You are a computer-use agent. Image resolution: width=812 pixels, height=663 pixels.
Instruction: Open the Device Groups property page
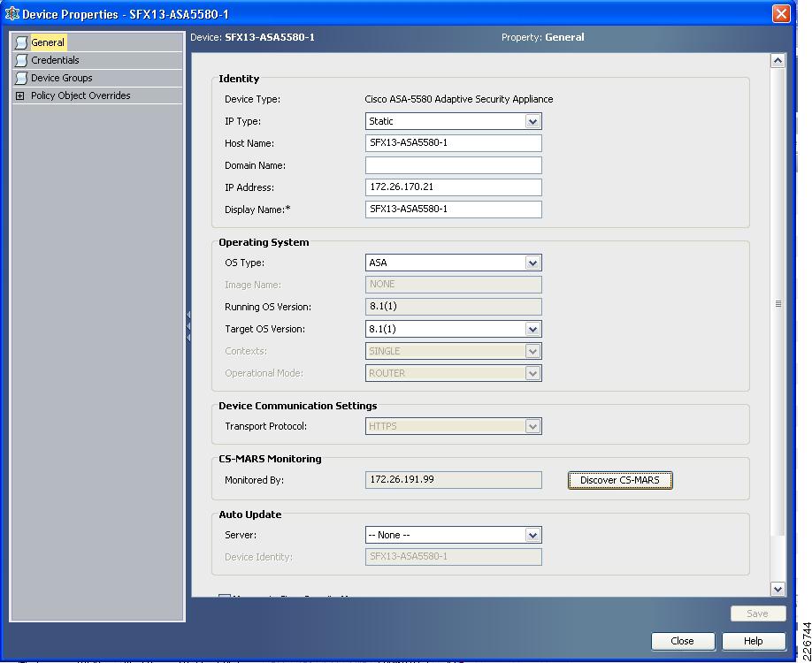pos(62,78)
